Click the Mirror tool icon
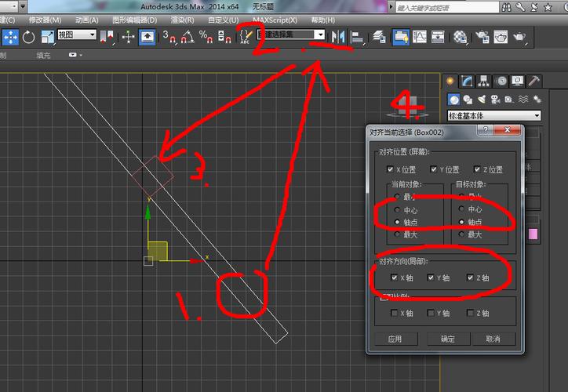 coord(338,36)
